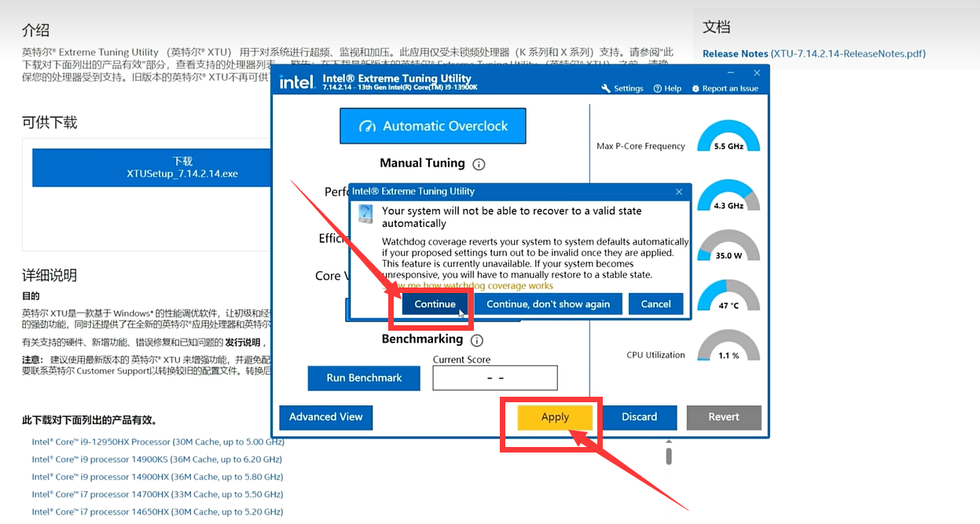Choose Continue, don't show again
980x524 pixels.
point(548,304)
